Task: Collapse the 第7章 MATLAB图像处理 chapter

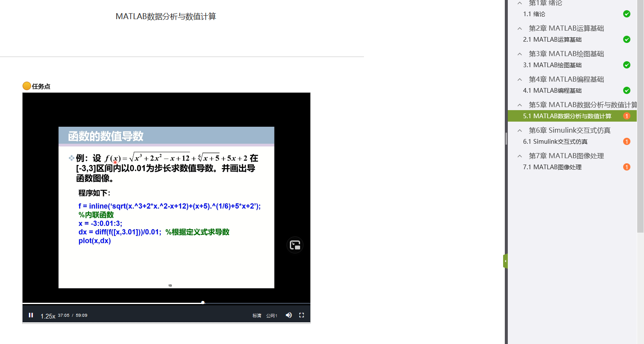Action: click(520, 156)
